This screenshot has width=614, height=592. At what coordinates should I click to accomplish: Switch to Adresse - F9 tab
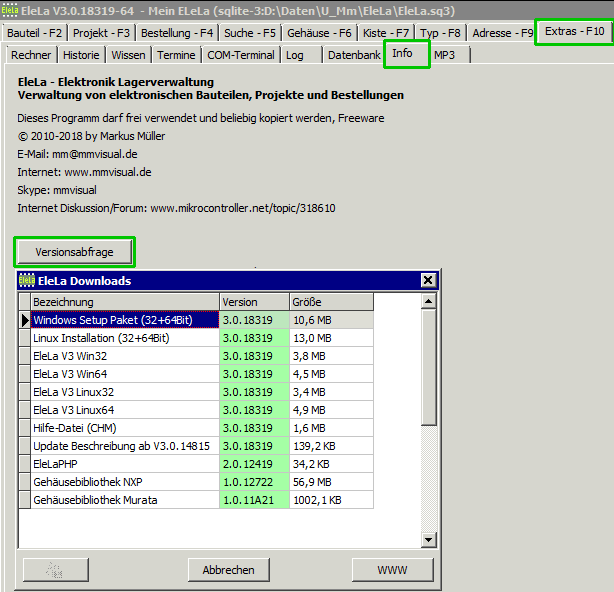pos(502,33)
